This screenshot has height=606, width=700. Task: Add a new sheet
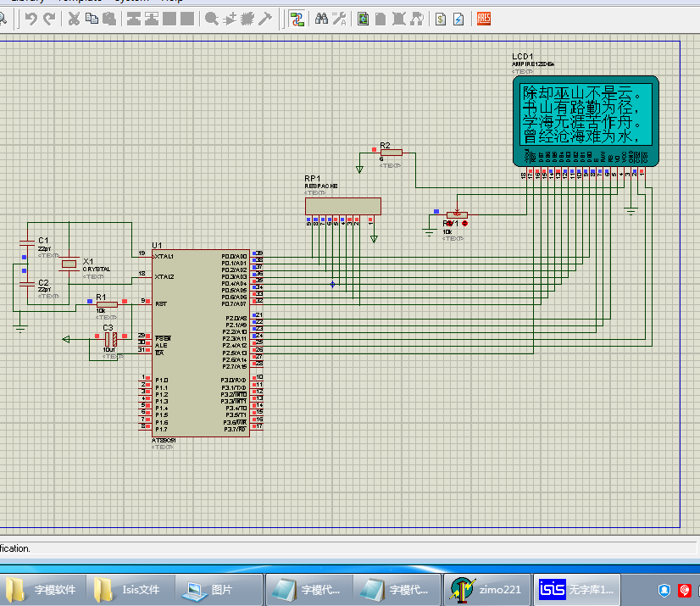coord(381,19)
